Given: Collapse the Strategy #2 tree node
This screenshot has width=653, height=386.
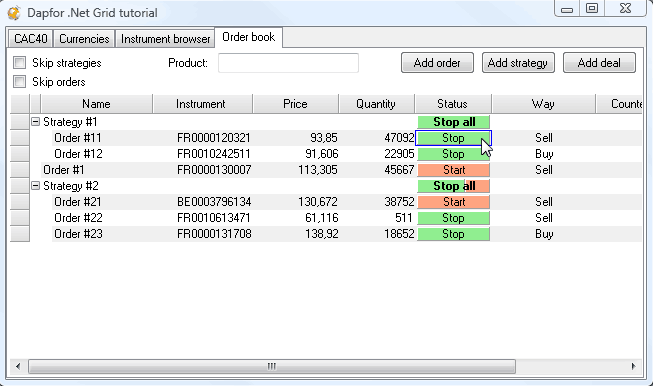Looking at the screenshot, I should tap(36, 186).
